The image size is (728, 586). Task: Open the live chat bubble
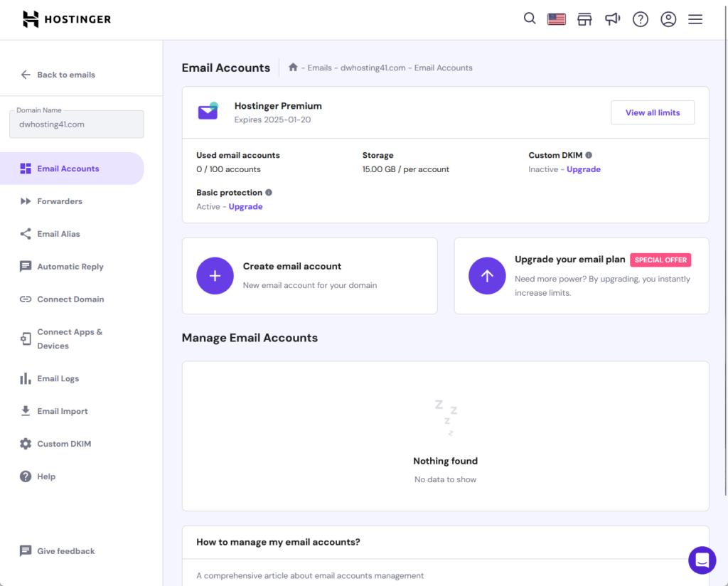point(702,560)
